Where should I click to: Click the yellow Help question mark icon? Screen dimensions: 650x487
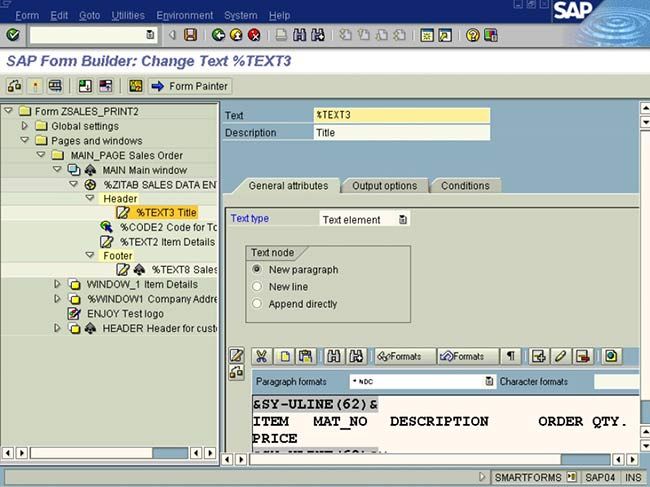point(473,35)
